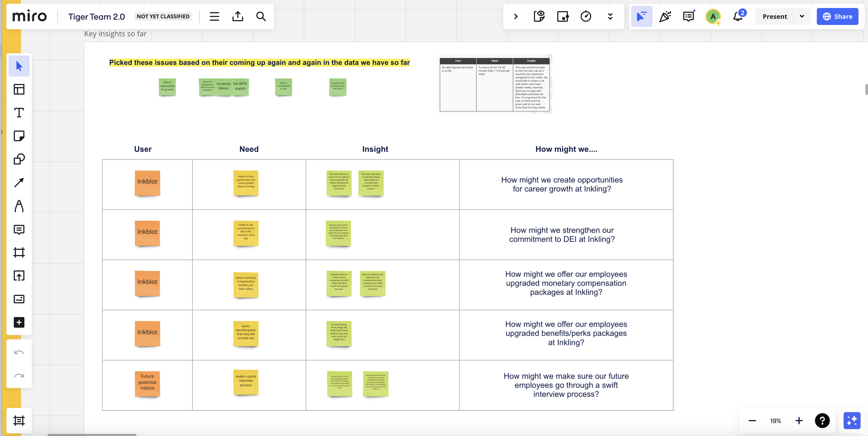Image resolution: width=868 pixels, height=436 pixels.
Task: Click the horizontal scrollbar at the bottom
Action: tap(92, 435)
